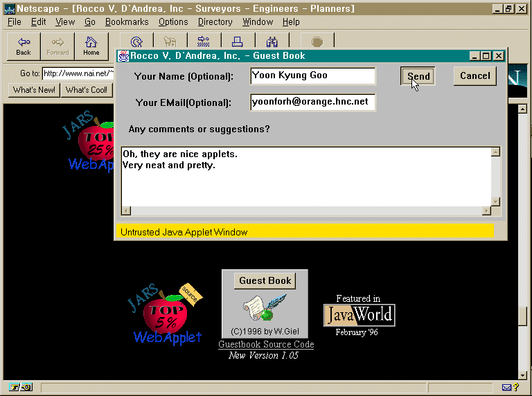Open the Window menu
The height and width of the screenshot is (396, 532).
point(258,22)
